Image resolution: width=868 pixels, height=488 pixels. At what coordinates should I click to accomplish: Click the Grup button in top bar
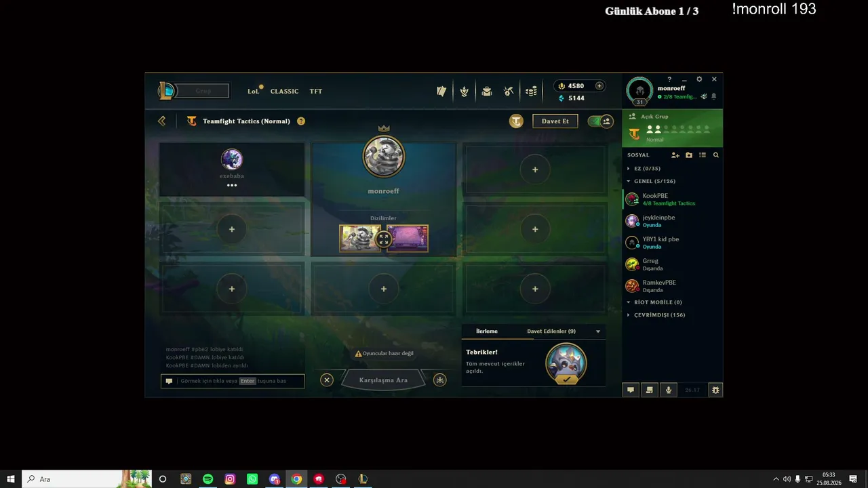203,91
